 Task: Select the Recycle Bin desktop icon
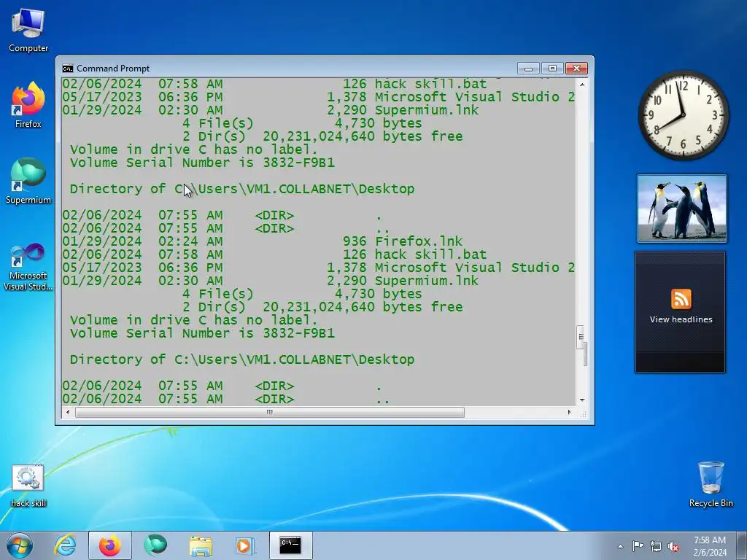711,484
